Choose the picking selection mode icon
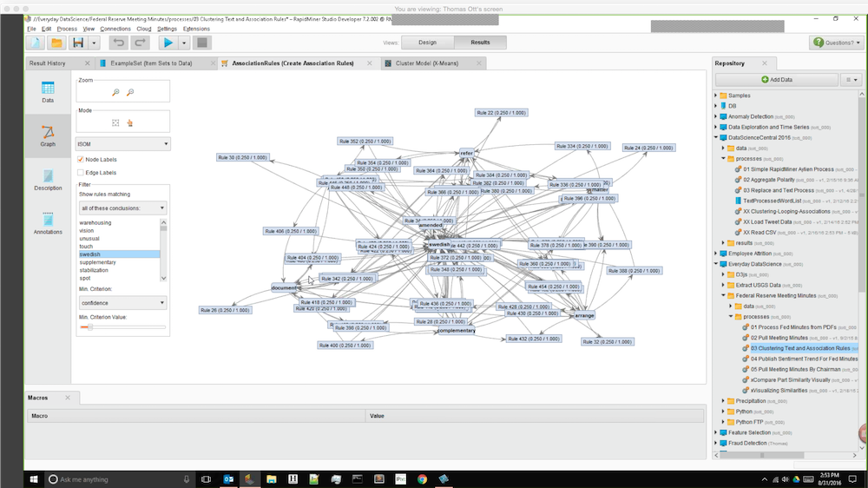Screen dimensions: 868x488 coord(115,123)
